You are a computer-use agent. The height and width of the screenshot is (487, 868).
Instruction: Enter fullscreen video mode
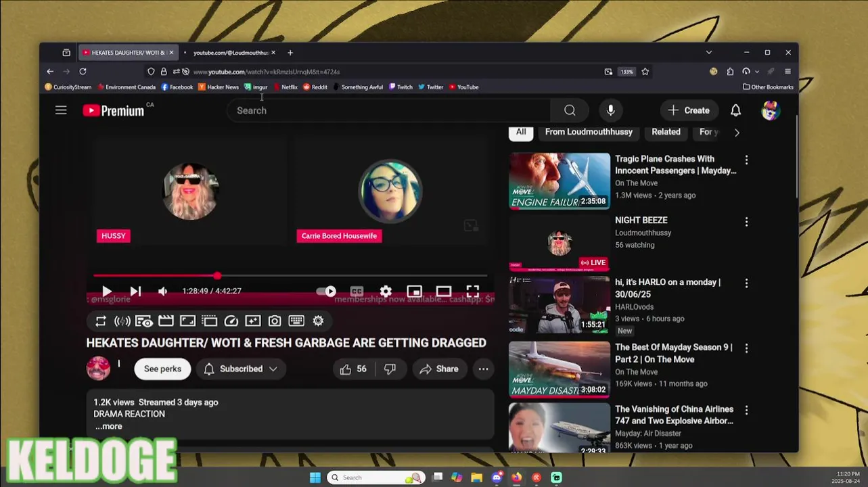click(472, 291)
